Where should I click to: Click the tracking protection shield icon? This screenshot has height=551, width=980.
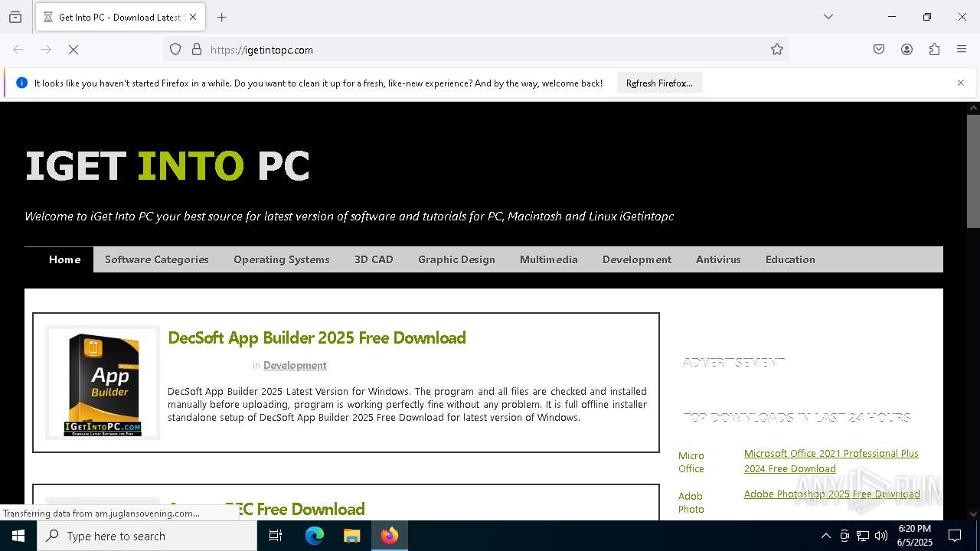coord(175,50)
